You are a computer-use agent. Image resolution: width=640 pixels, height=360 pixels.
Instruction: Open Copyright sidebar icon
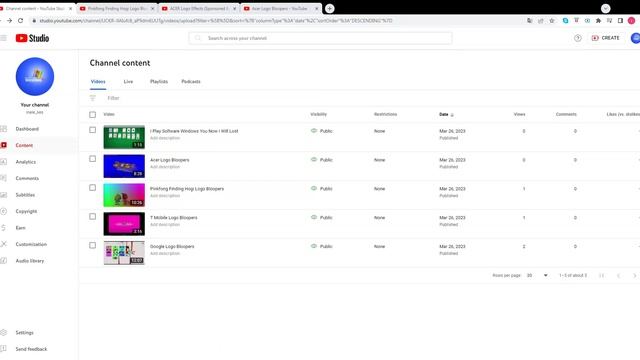4,211
